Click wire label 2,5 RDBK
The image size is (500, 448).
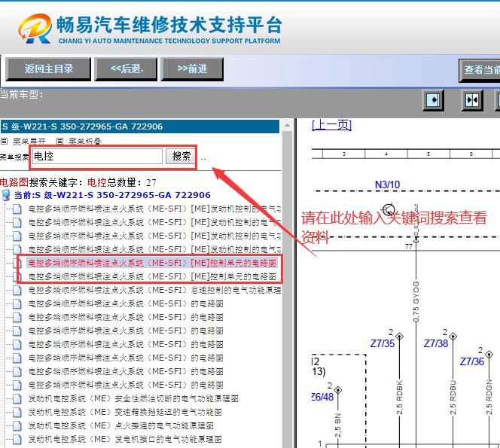click(x=400, y=398)
